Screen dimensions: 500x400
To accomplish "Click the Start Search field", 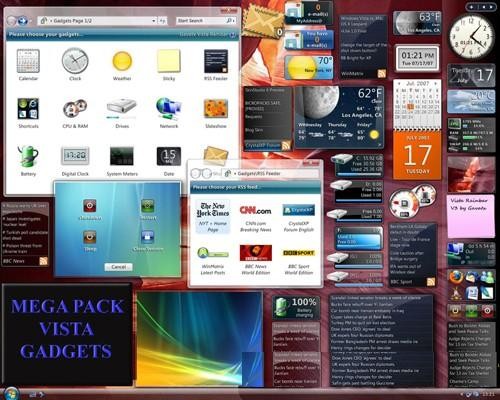I will point(201,21).
